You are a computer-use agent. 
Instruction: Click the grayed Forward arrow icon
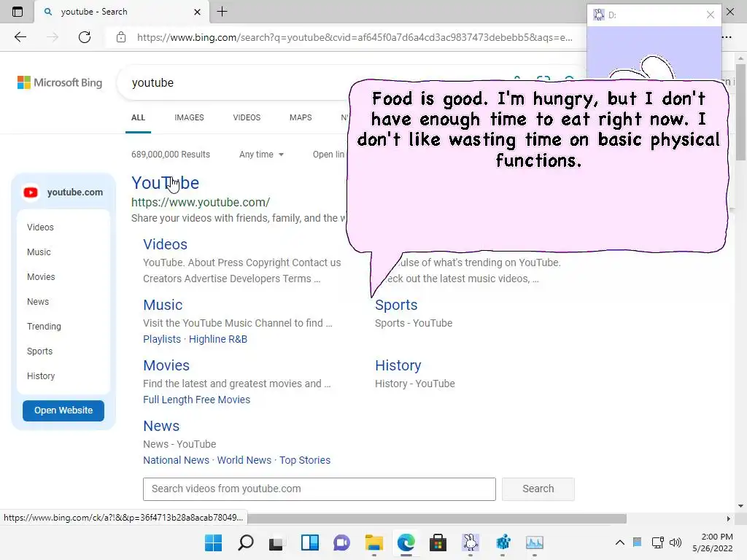[53, 37]
